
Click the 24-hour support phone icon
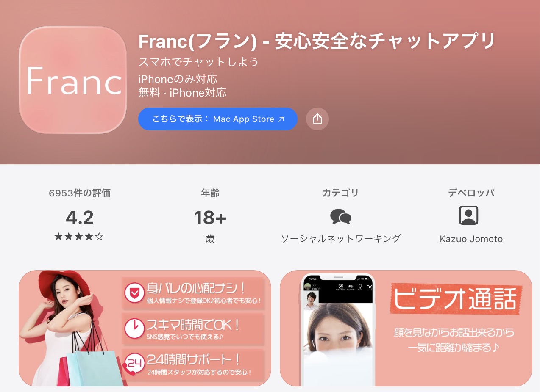(133, 363)
